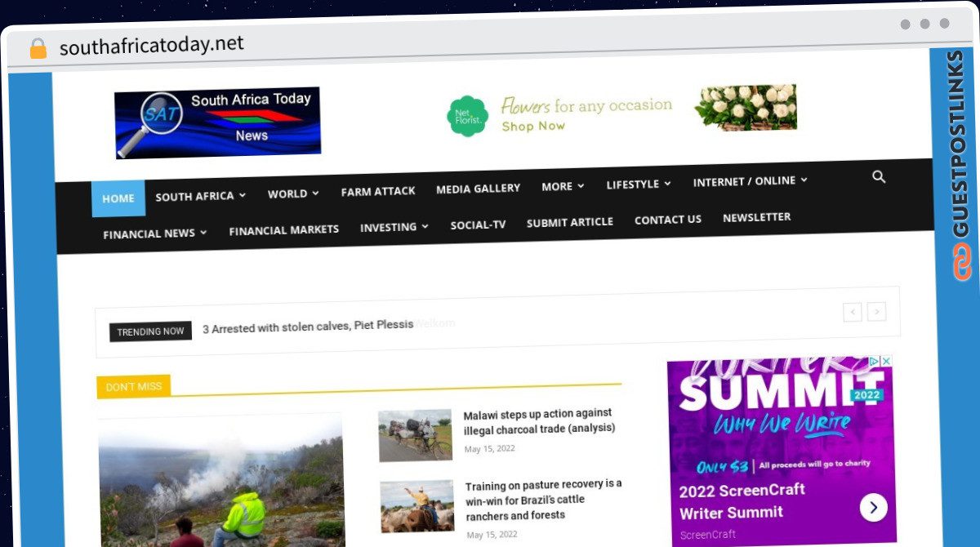Click the South Africa Today News logo
The height and width of the screenshot is (547, 980).
click(x=217, y=122)
